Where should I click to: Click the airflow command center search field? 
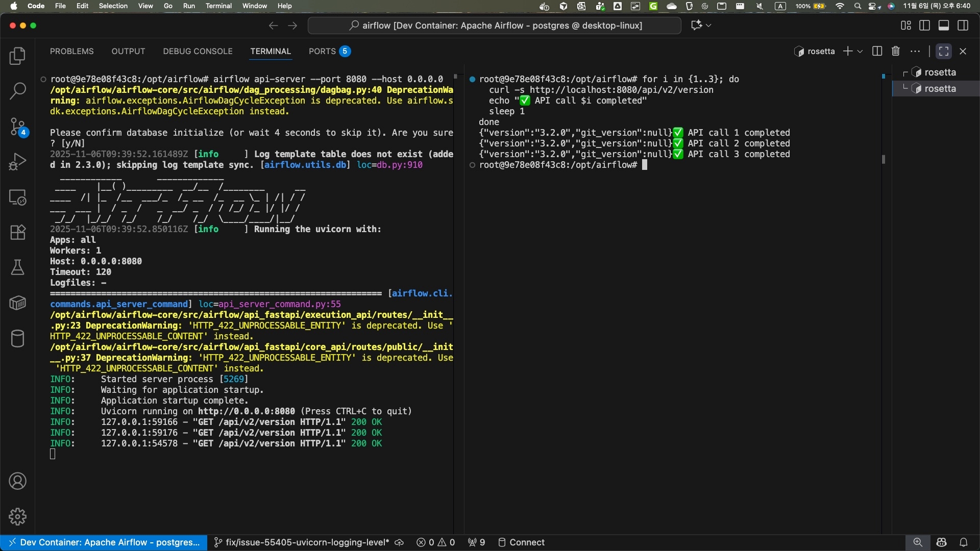tap(494, 26)
